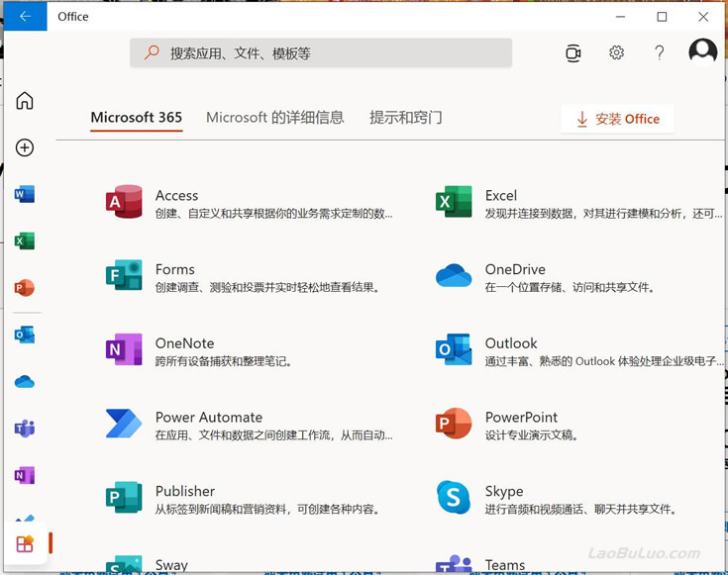The width and height of the screenshot is (728, 575).
Task: Click the Excel description text
Action: pyautogui.click(x=603, y=214)
